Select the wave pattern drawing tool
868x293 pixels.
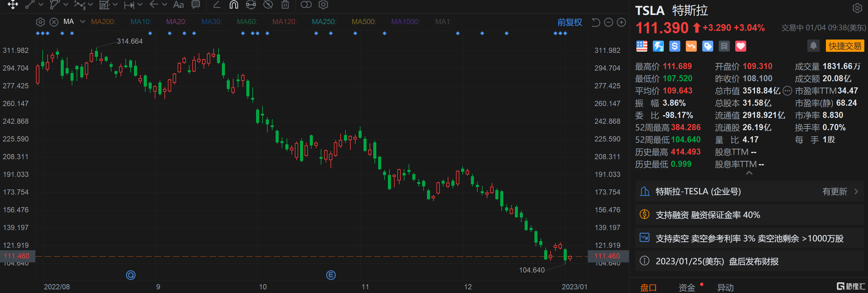pos(80,4)
